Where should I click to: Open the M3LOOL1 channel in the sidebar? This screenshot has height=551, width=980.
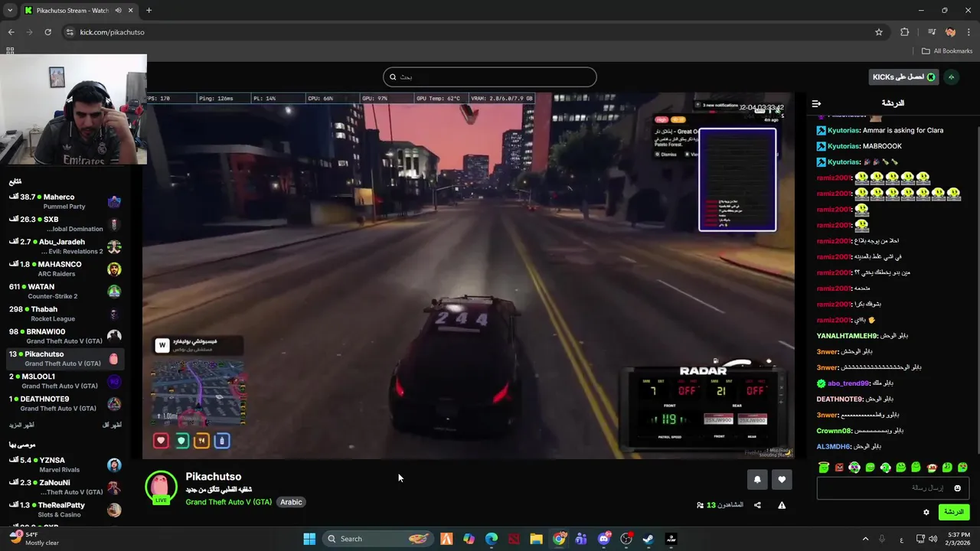coord(64,381)
